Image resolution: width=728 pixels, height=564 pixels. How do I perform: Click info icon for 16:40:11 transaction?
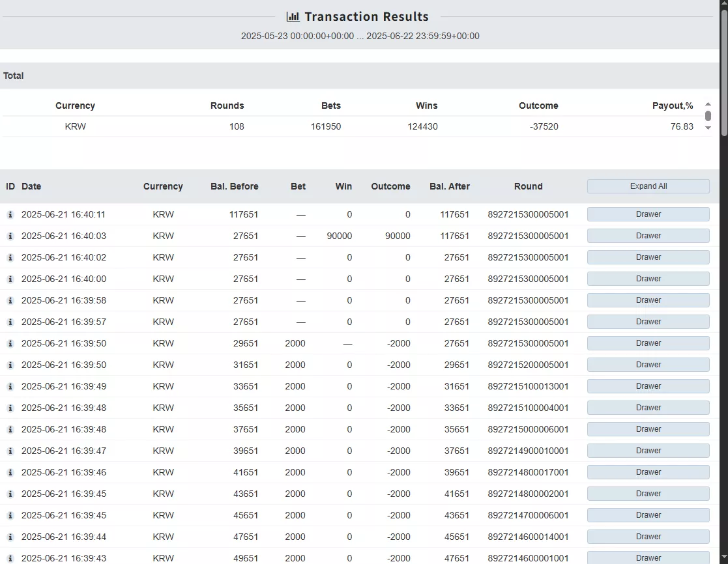(x=10, y=215)
